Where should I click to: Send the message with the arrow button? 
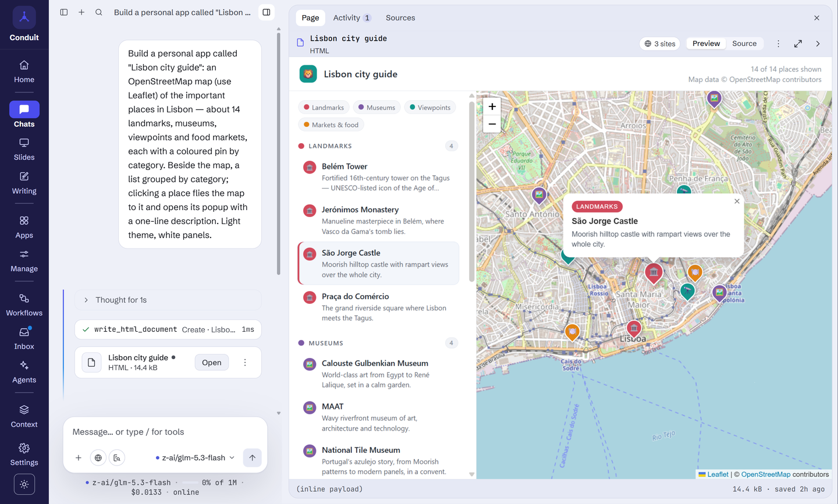(x=252, y=458)
